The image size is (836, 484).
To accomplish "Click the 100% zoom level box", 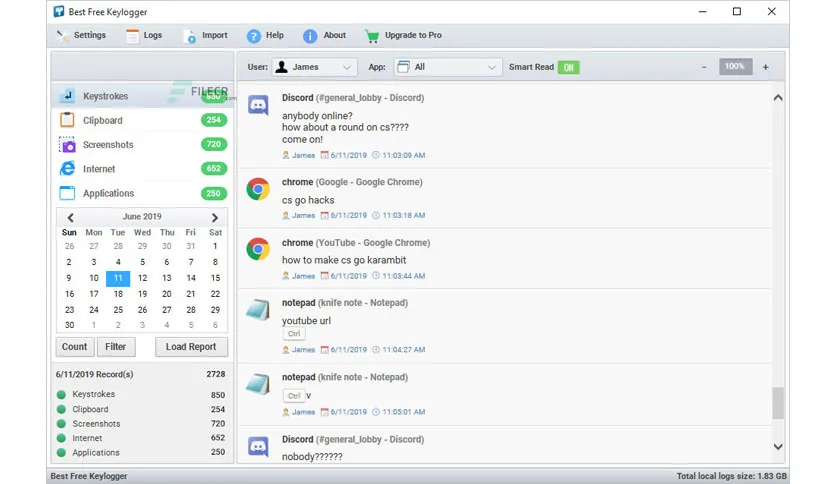I will pos(735,67).
